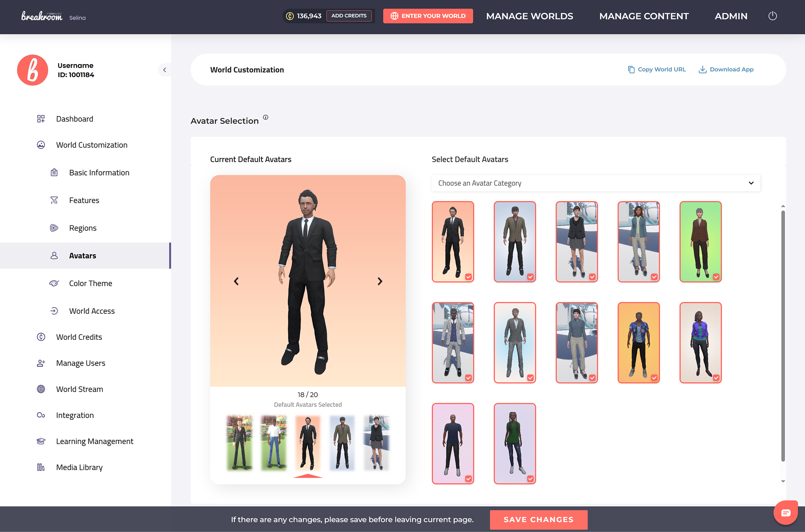Click the Save Changes button
This screenshot has width=805, height=532.
[x=538, y=519]
